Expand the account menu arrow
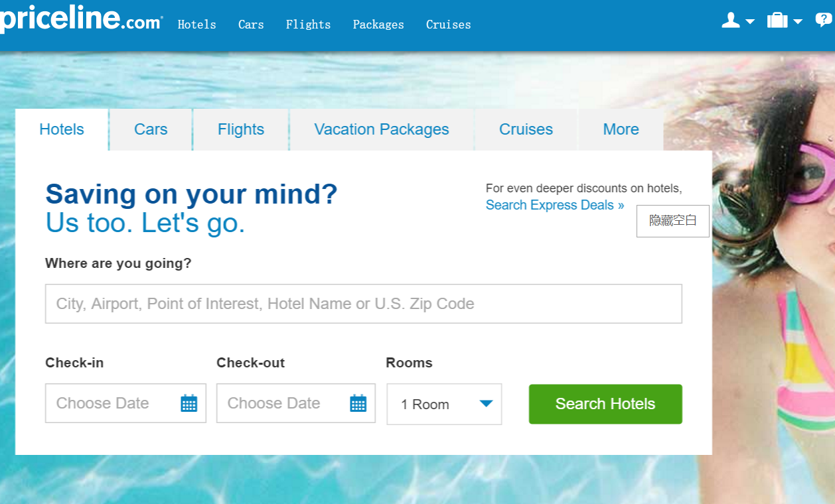This screenshot has width=835, height=504. [x=750, y=21]
